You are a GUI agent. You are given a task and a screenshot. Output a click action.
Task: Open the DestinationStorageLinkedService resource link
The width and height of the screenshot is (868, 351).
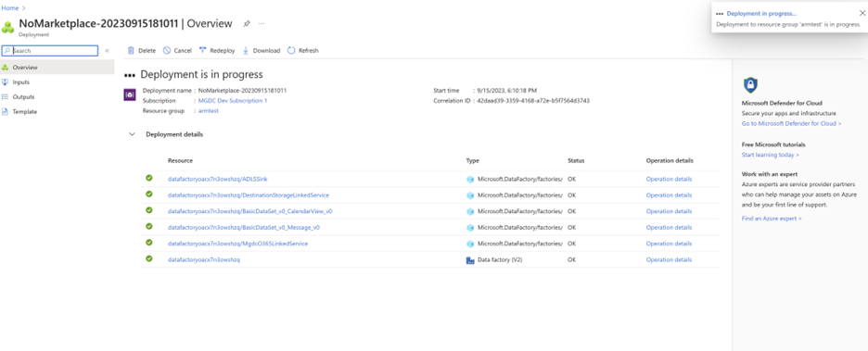click(248, 195)
